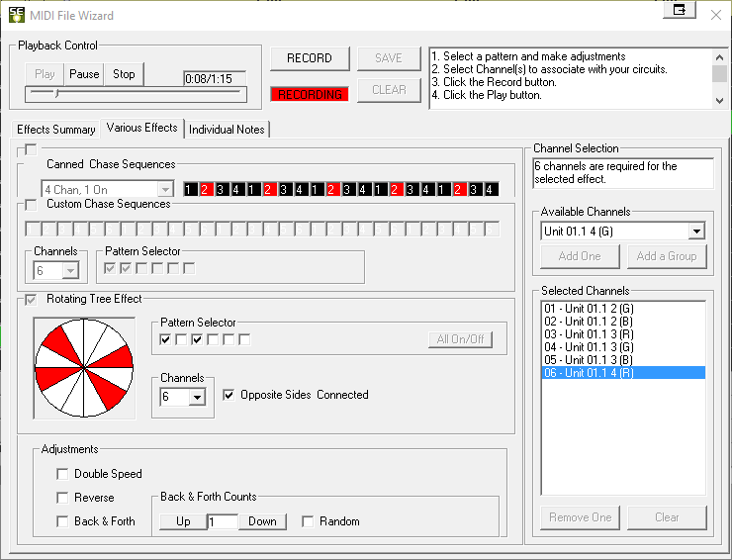732x560 pixels.
Task: Click the Back & Forth count field
Action: [x=223, y=521]
